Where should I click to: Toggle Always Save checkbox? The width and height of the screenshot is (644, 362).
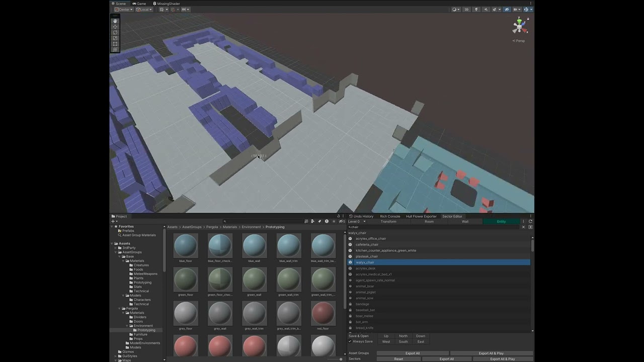pyautogui.click(x=350, y=342)
